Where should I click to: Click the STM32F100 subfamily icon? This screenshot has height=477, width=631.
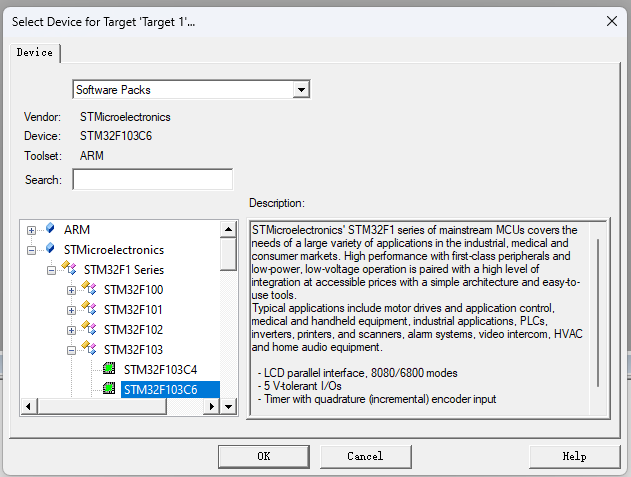90,290
